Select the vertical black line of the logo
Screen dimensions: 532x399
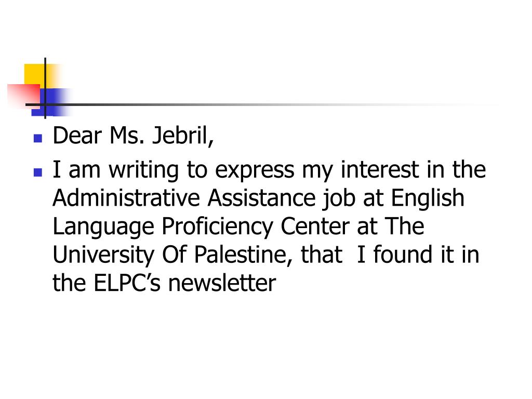tap(45, 88)
